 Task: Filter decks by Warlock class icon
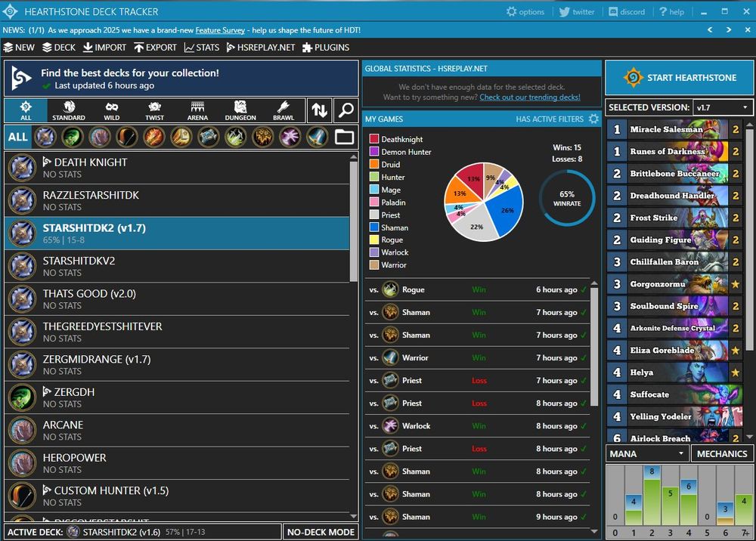pyautogui.click(x=290, y=138)
